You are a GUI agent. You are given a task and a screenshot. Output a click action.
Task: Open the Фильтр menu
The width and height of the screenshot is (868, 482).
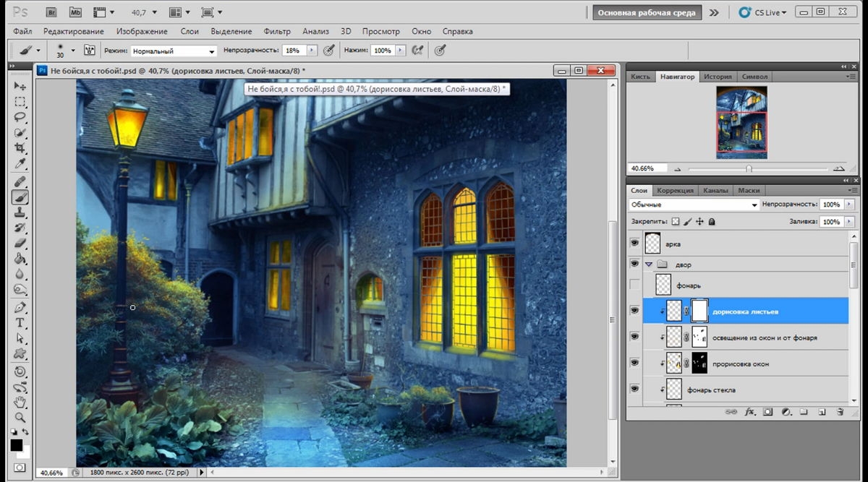tap(277, 32)
